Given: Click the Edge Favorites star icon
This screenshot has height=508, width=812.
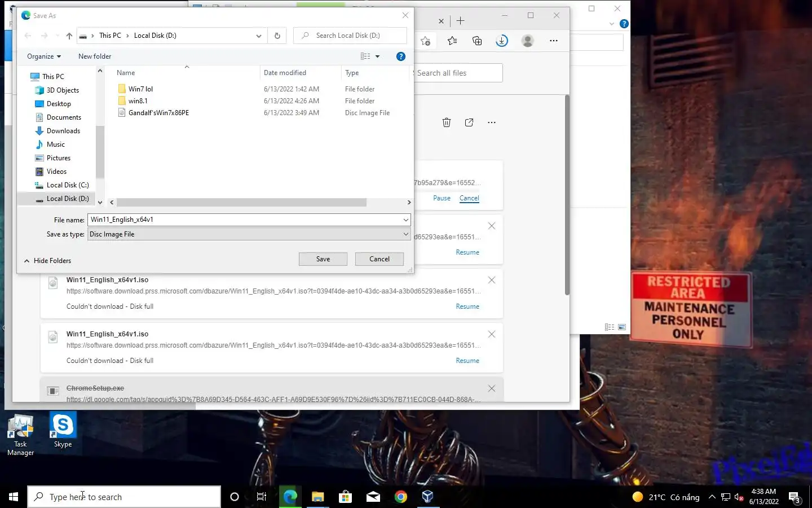Looking at the screenshot, I should [x=452, y=41].
